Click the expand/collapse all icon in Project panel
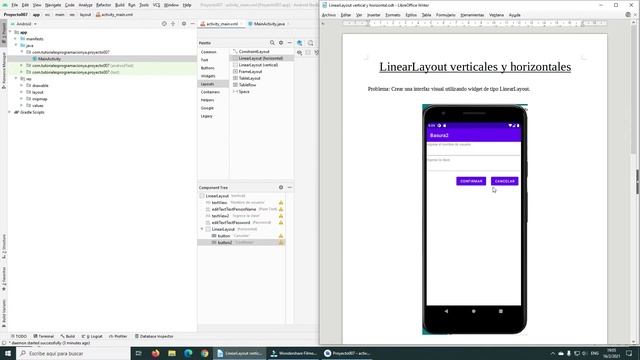Screen dimensions: 640x360 (x=173, y=24)
